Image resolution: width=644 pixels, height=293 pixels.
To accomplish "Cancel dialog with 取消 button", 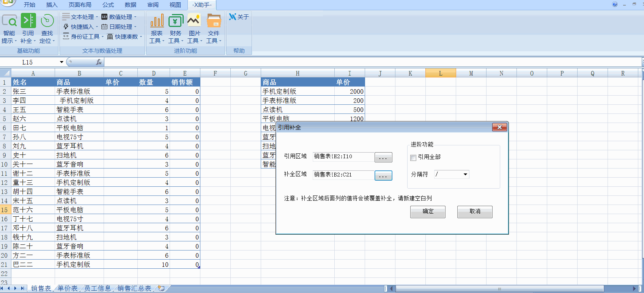I will coord(475,212).
